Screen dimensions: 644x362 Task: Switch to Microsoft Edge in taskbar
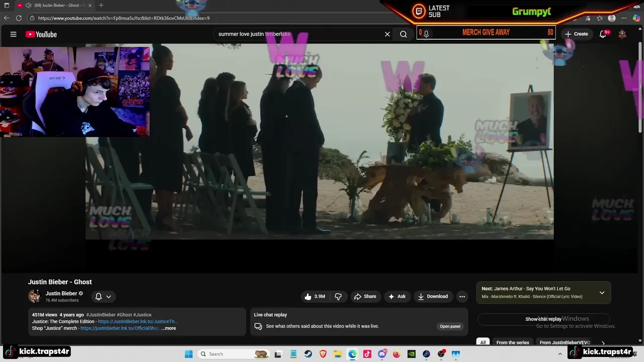(x=353, y=354)
